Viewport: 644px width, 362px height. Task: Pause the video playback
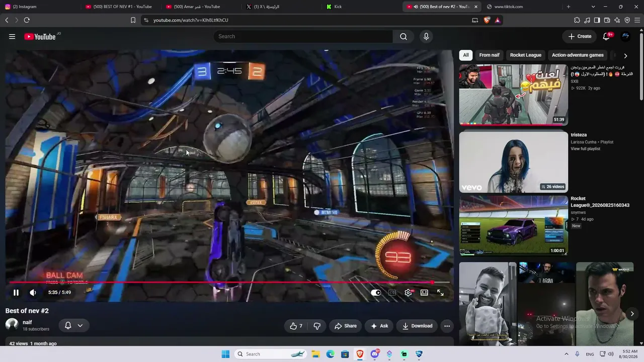(x=16, y=292)
